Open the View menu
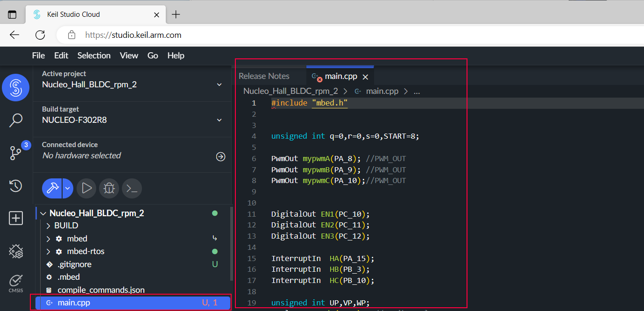The height and width of the screenshot is (311, 644). (129, 55)
